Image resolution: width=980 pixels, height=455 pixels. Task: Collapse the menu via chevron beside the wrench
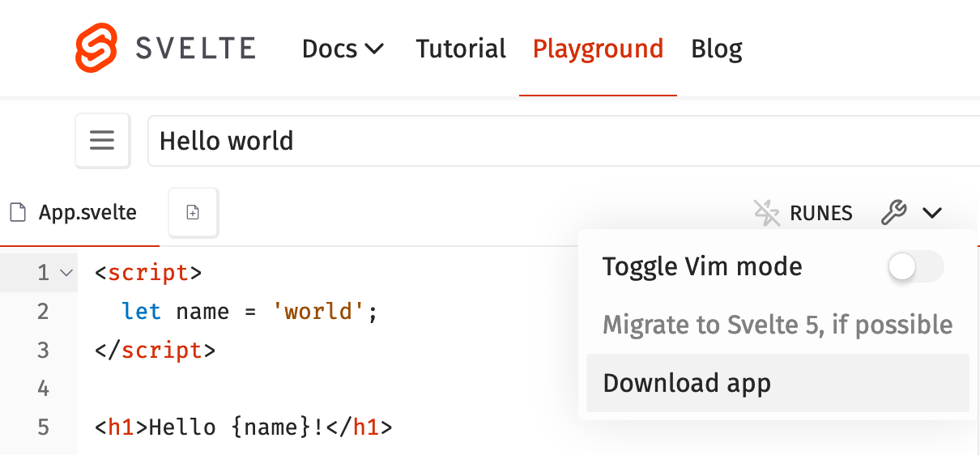click(932, 213)
